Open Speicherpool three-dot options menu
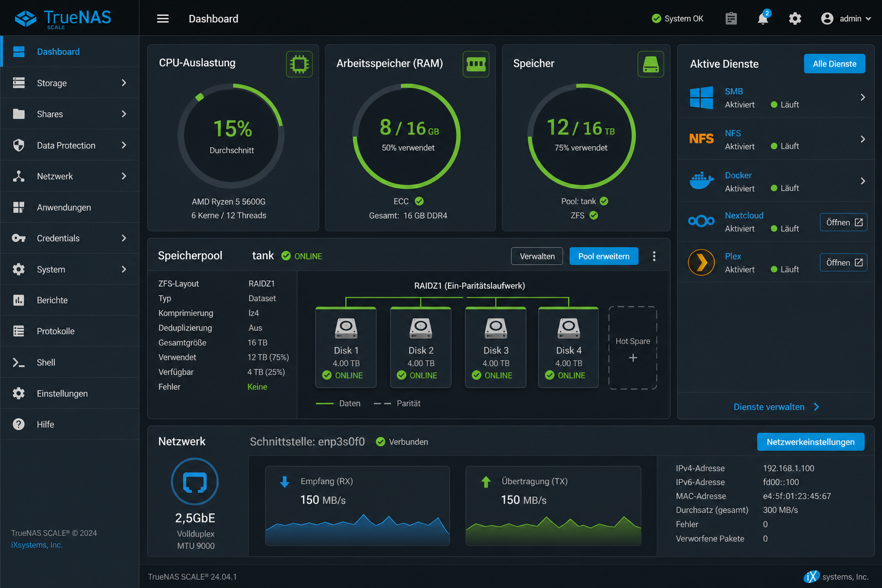882x588 pixels. pos(654,256)
